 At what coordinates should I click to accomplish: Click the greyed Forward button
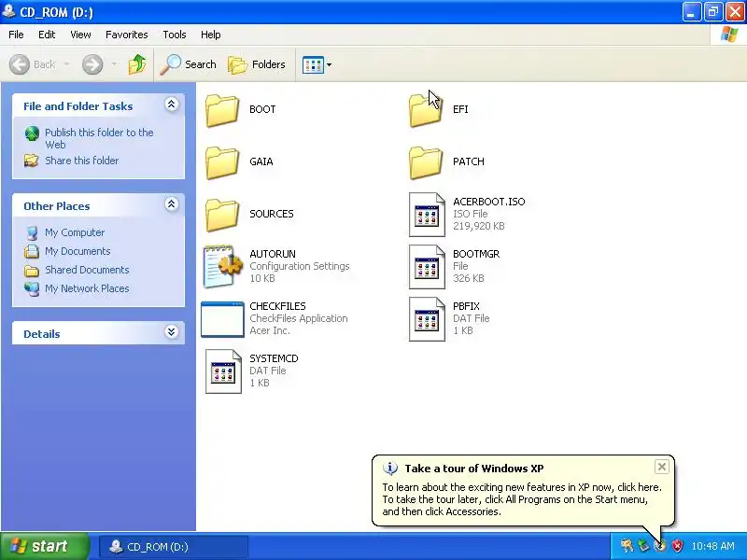[x=92, y=64]
